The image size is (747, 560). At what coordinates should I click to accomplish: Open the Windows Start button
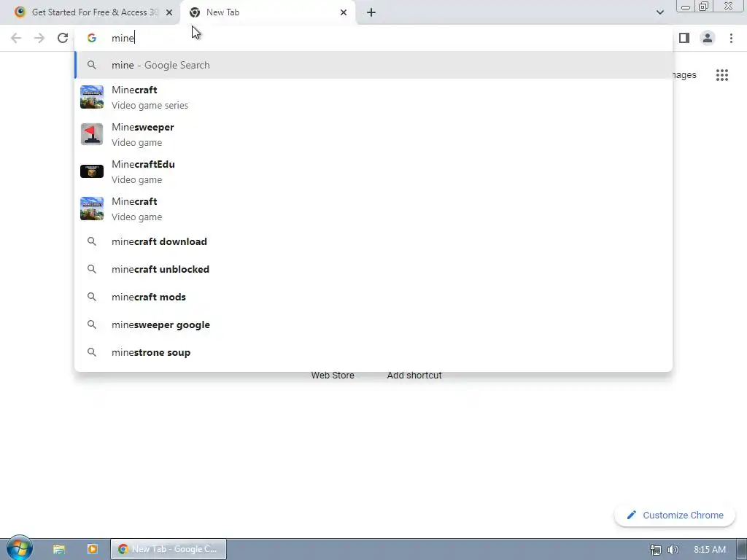point(19,548)
